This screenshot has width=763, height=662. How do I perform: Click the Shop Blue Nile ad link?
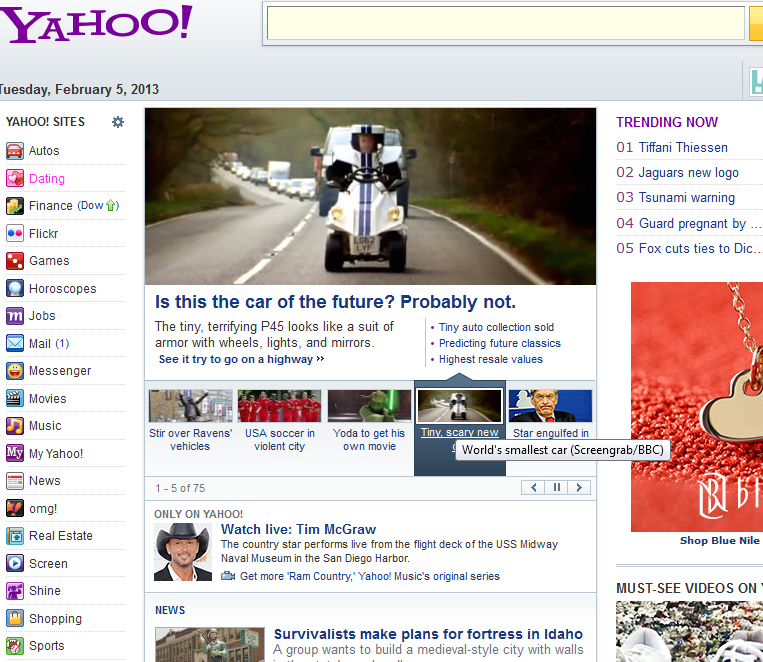pyautogui.click(x=720, y=541)
